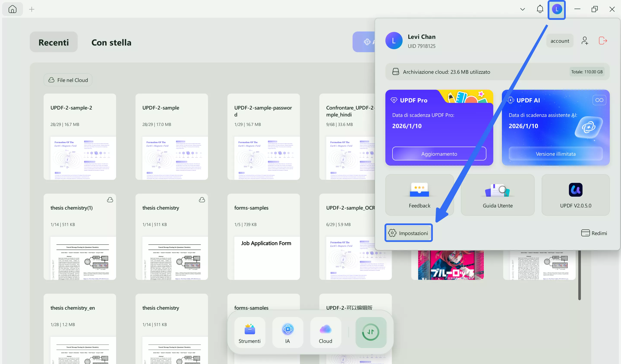621x364 pixels.
Task: Click the green sync circle button
Action: [370, 332]
